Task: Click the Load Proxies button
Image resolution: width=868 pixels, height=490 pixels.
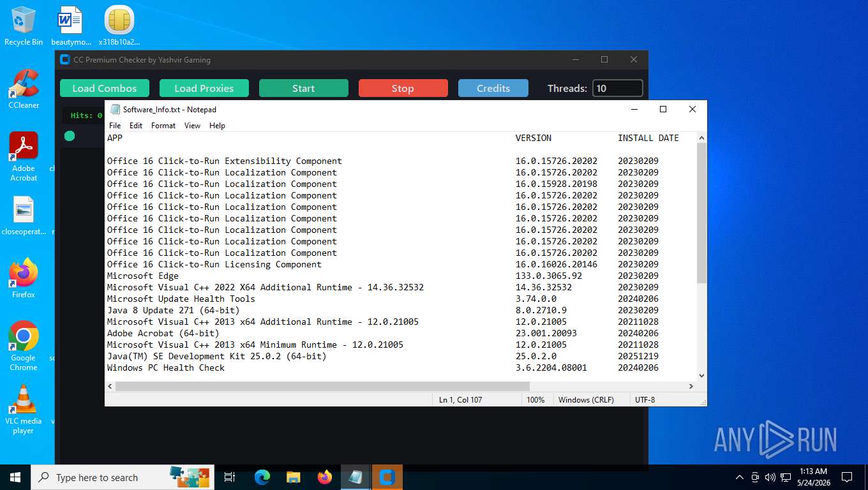Action: point(204,88)
